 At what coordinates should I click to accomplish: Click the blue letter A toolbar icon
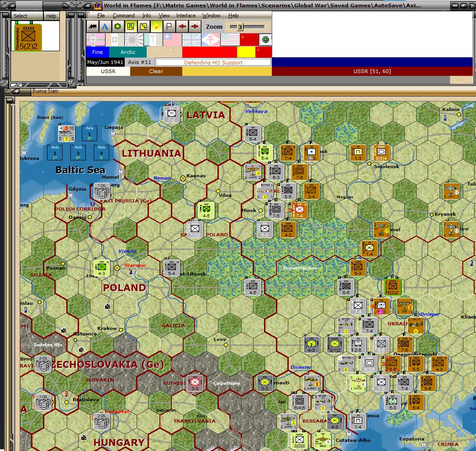(105, 27)
